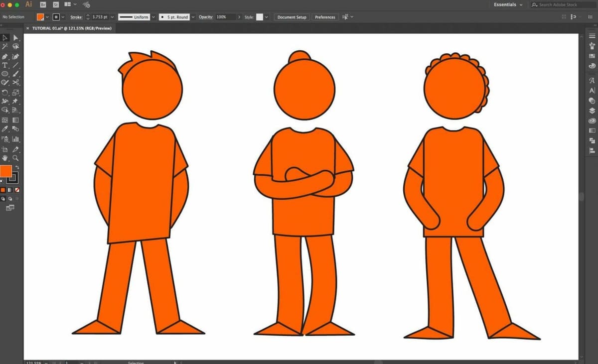Open the Layers panel icon
Viewport: 598px width, 364px height.
click(x=592, y=111)
